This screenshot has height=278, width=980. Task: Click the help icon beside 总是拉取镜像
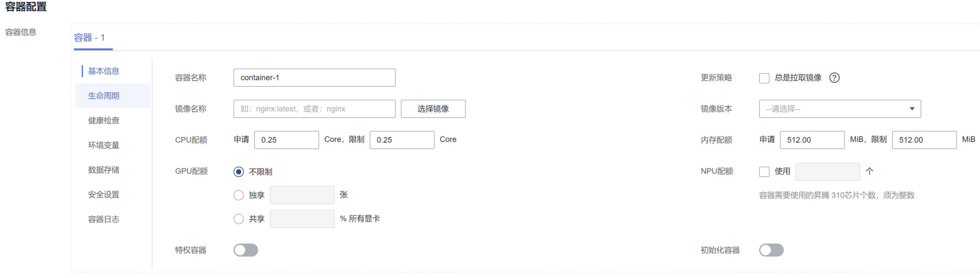[x=834, y=78]
